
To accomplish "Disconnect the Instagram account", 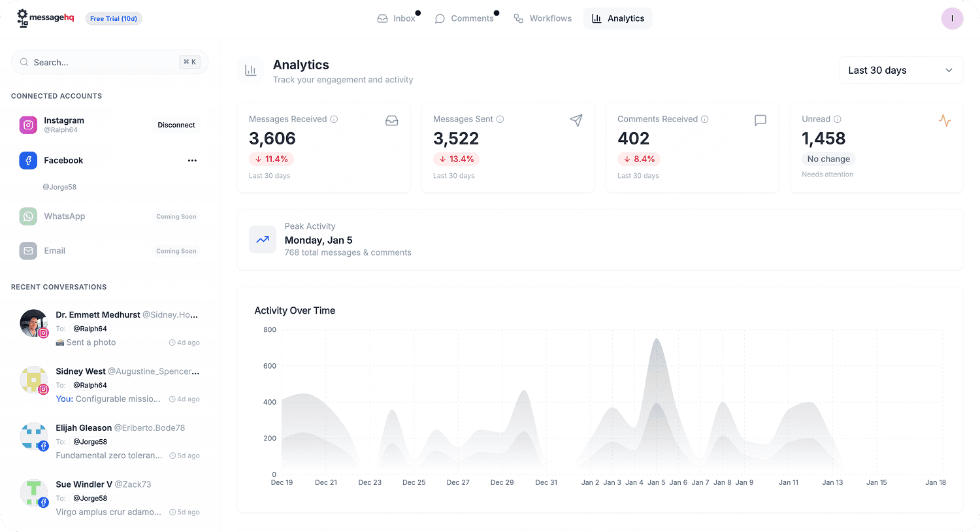I will pyautogui.click(x=176, y=124).
